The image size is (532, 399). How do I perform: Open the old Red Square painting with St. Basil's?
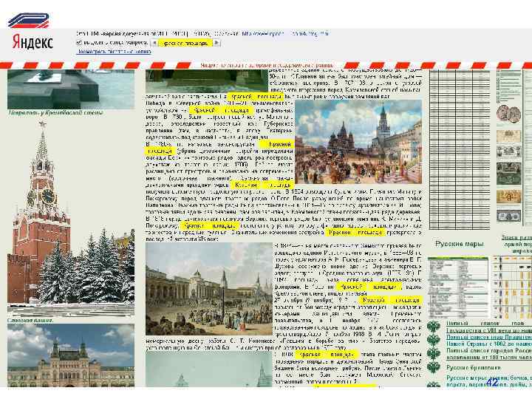point(358,142)
